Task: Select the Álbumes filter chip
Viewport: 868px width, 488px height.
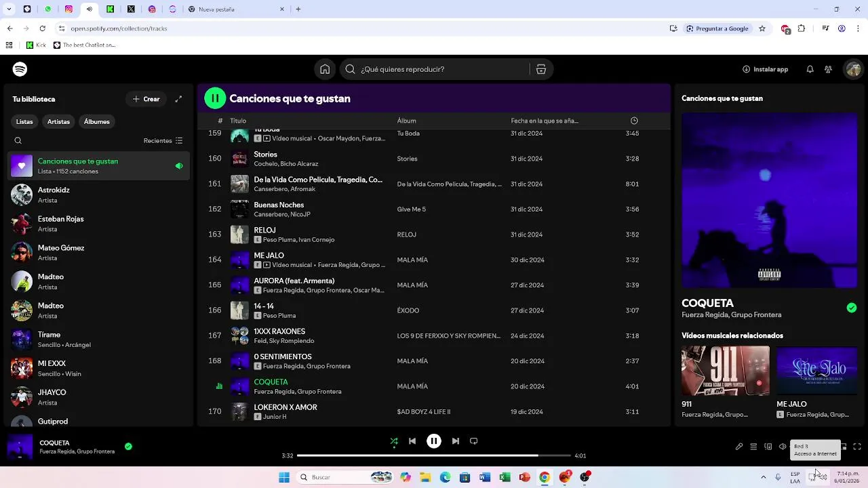Action: (97, 121)
